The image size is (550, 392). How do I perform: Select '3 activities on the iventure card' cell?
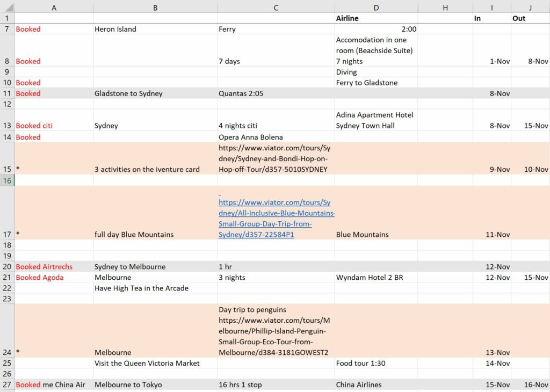155,158
